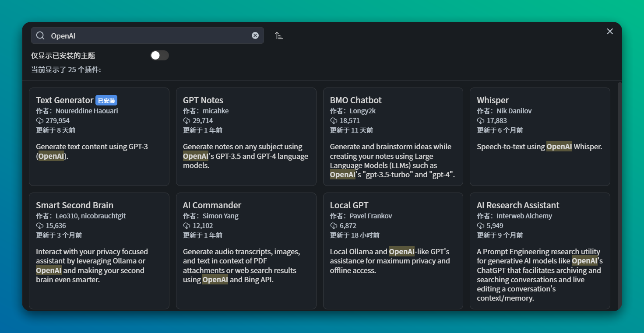The width and height of the screenshot is (644, 333).
Task: Open the Whisper plugin
Action: (540, 137)
